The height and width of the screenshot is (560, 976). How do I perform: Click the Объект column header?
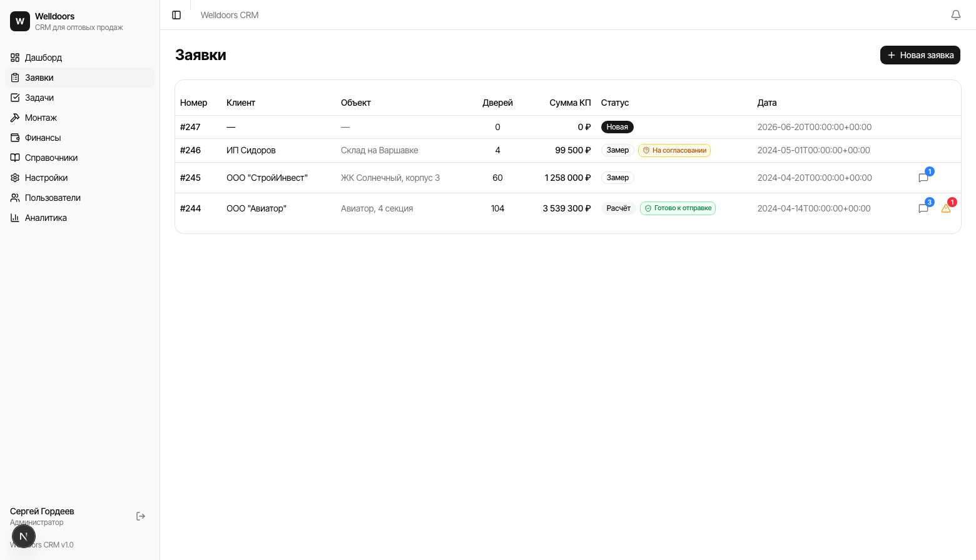pos(356,103)
